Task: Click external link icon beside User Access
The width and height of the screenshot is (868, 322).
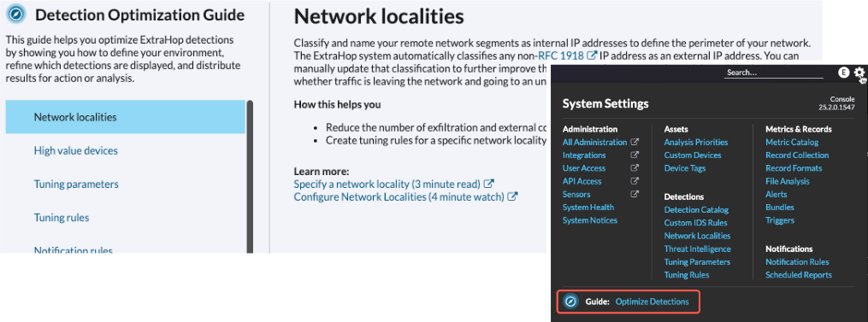Action: pos(635,168)
